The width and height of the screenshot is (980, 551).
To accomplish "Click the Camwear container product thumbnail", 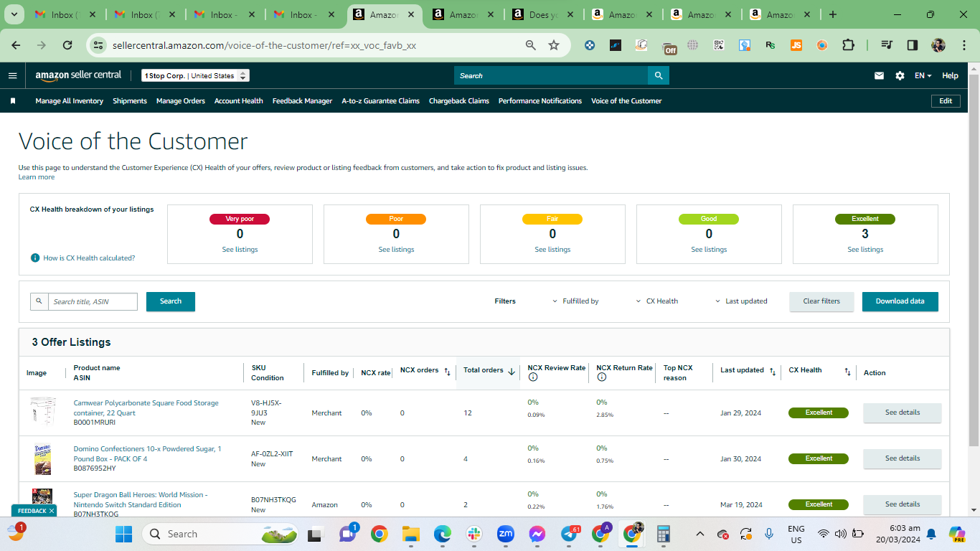I will tap(42, 413).
